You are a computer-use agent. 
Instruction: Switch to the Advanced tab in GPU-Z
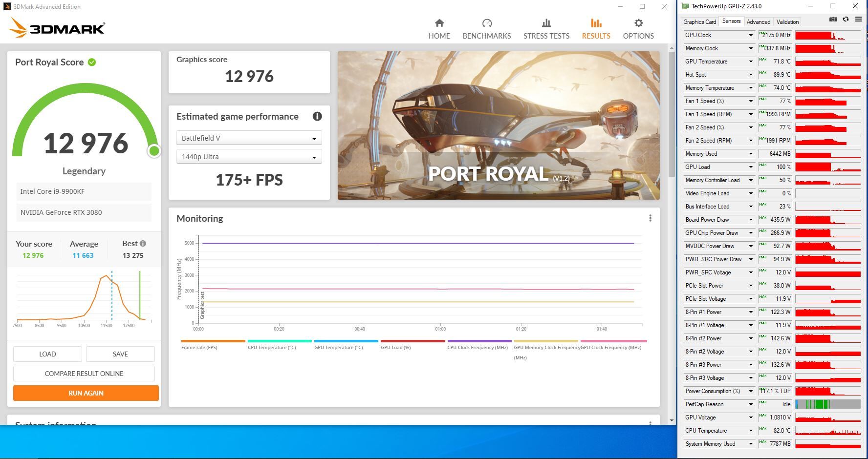(x=759, y=21)
